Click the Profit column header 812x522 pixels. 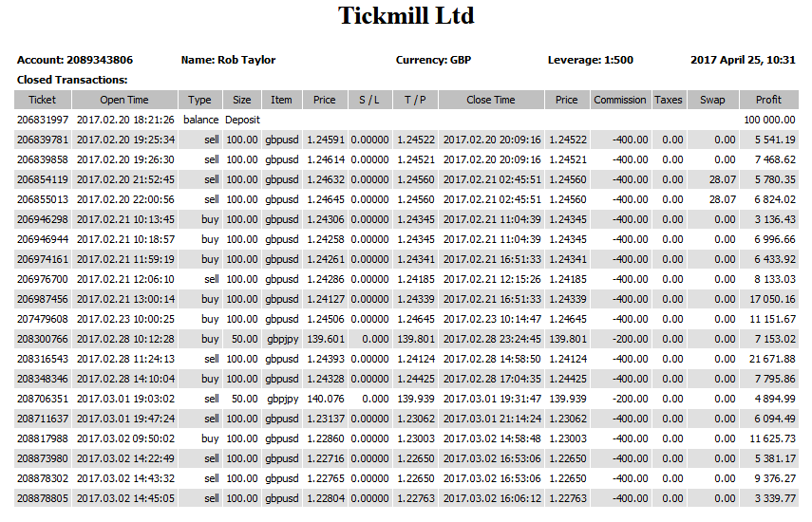[x=768, y=100]
